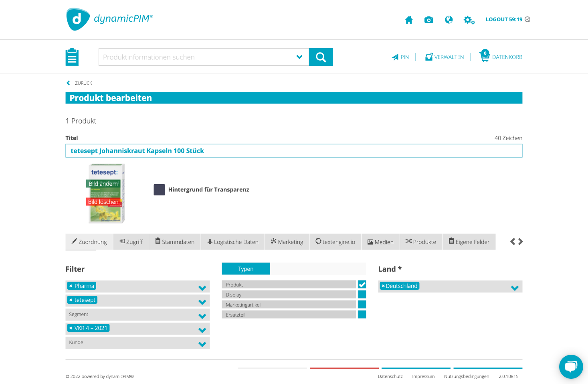Click the clipboard list icon
This screenshot has height=384, width=588.
(72, 57)
